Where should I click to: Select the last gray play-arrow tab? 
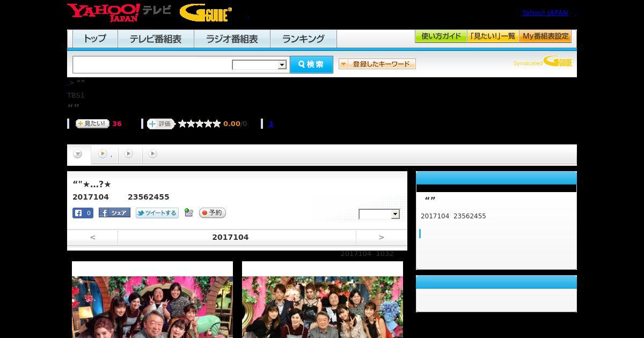153,154
